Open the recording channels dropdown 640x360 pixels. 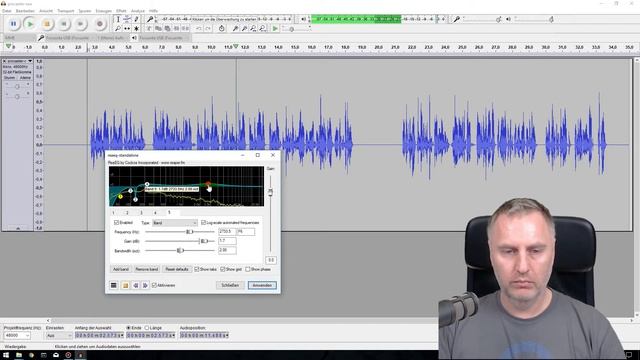(111, 38)
